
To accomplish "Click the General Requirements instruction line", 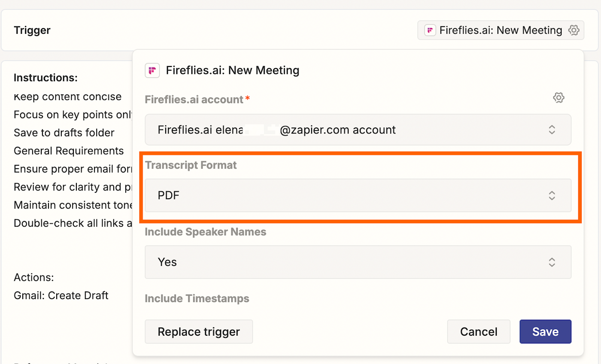I will (69, 151).
